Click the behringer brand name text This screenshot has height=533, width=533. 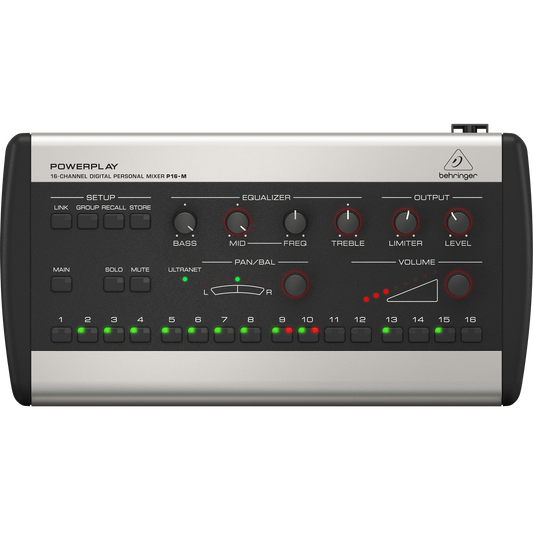tap(458, 176)
